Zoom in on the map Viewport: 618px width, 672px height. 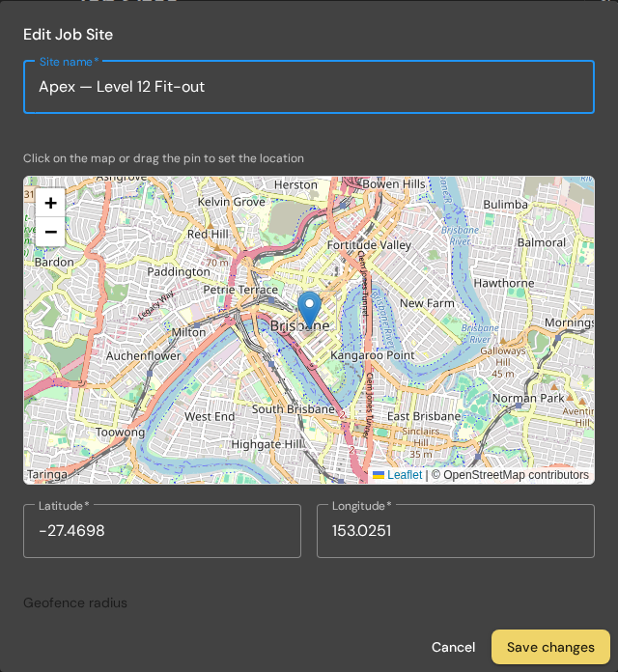(50, 203)
